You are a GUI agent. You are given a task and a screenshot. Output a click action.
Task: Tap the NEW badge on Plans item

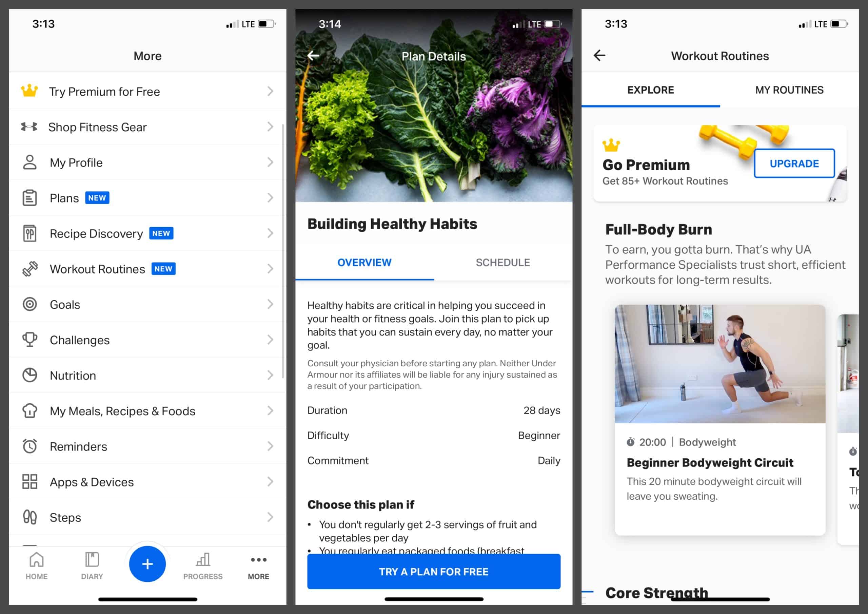[x=98, y=198]
